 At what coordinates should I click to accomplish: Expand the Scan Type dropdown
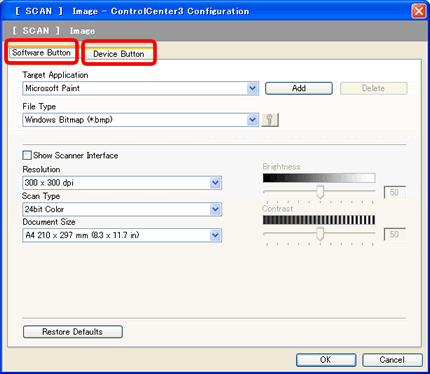point(215,209)
